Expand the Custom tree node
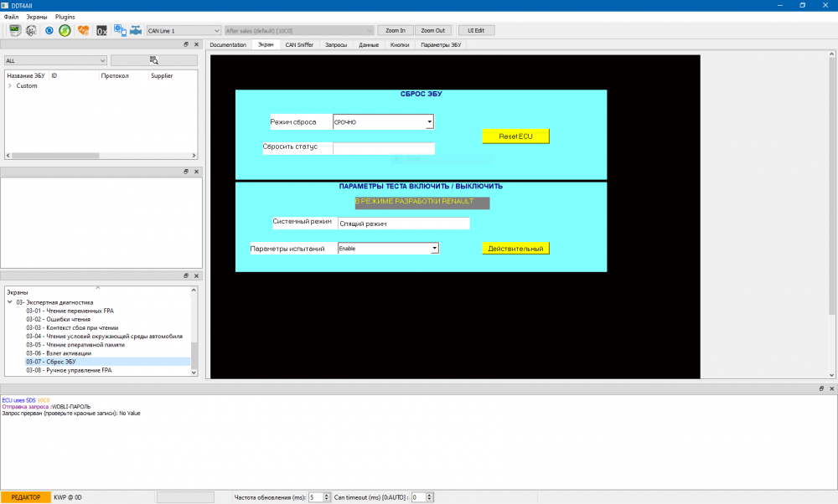The height and width of the screenshot is (504, 838). (9, 85)
